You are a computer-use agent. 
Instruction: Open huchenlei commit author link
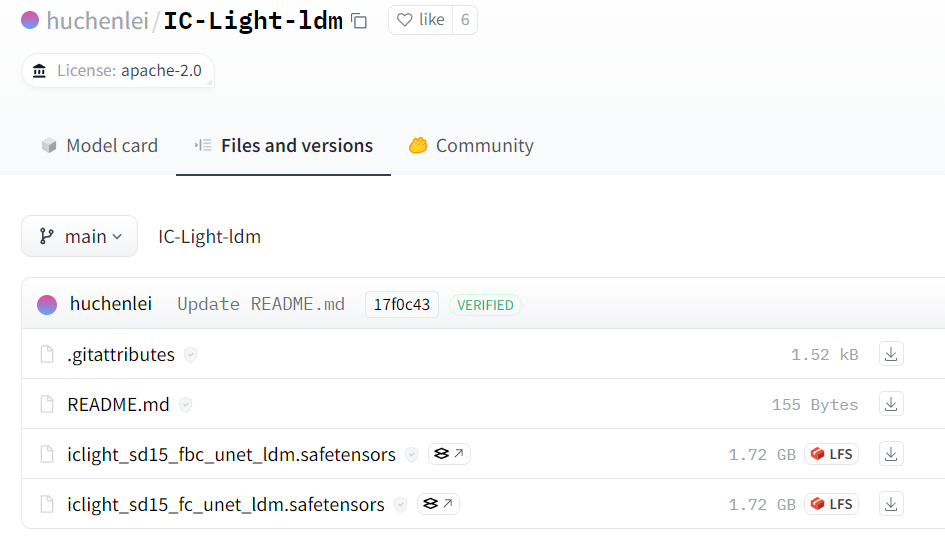tap(111, 303)
